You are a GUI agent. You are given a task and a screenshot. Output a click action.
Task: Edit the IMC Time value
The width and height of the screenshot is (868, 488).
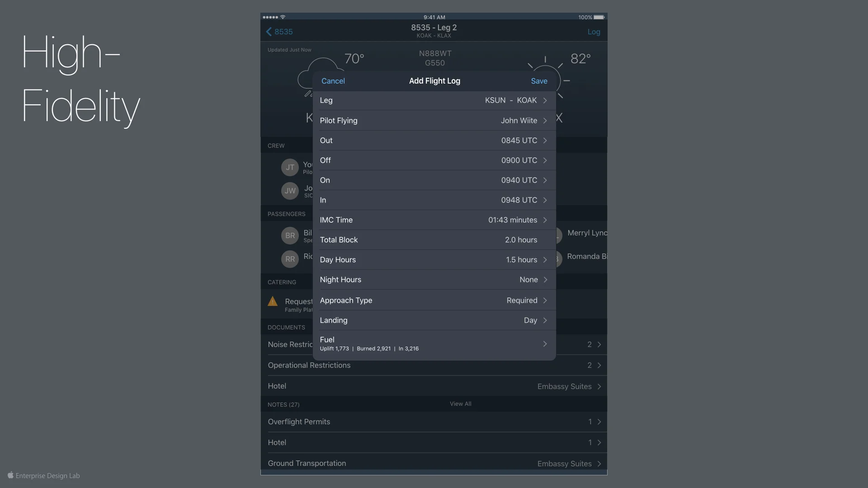(512, 220)
